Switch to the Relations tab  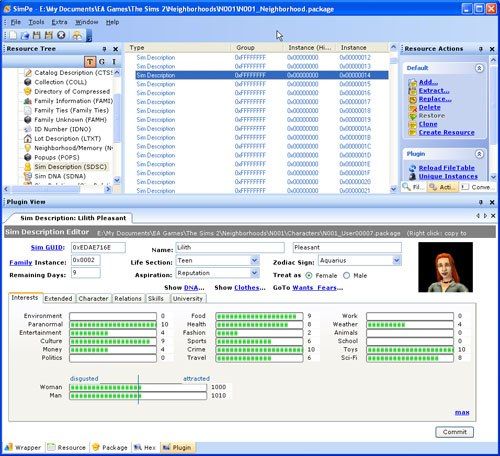[x=128, y=299]
